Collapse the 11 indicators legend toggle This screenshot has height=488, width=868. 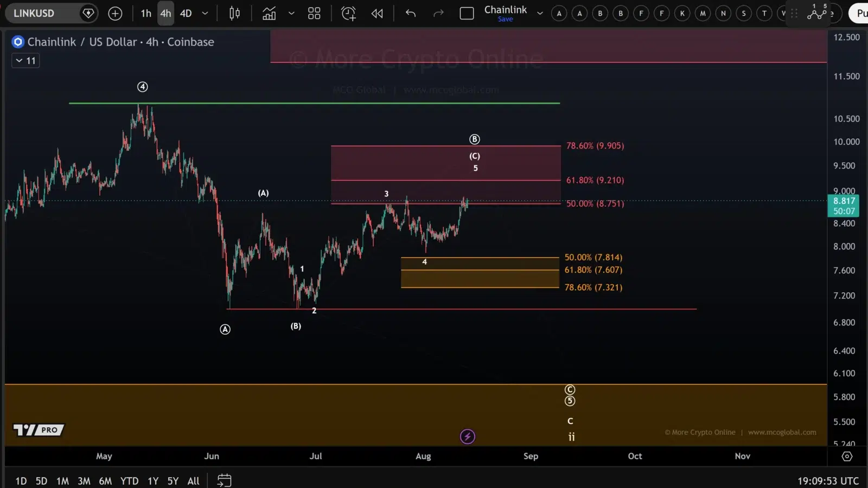[25, 61]
